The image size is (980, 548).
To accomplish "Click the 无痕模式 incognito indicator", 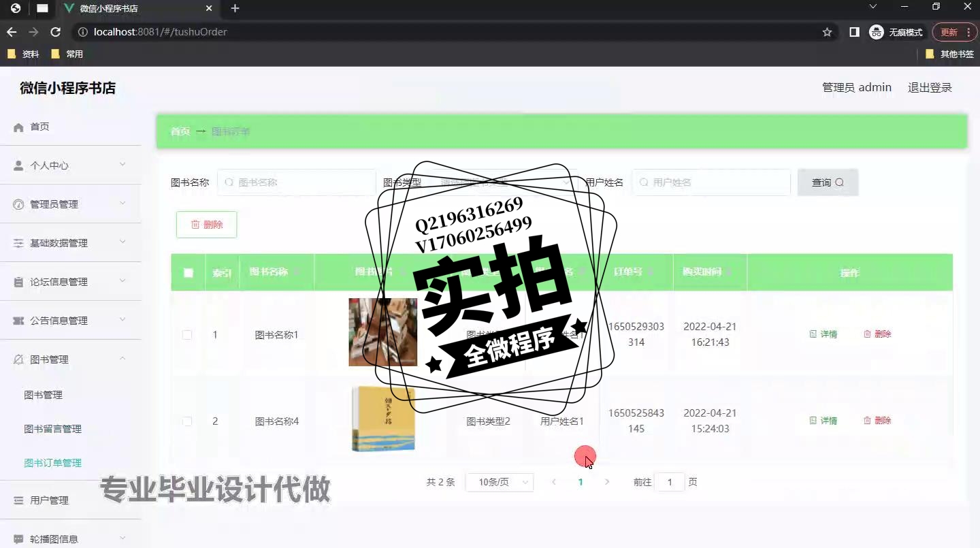I will 896,32.
